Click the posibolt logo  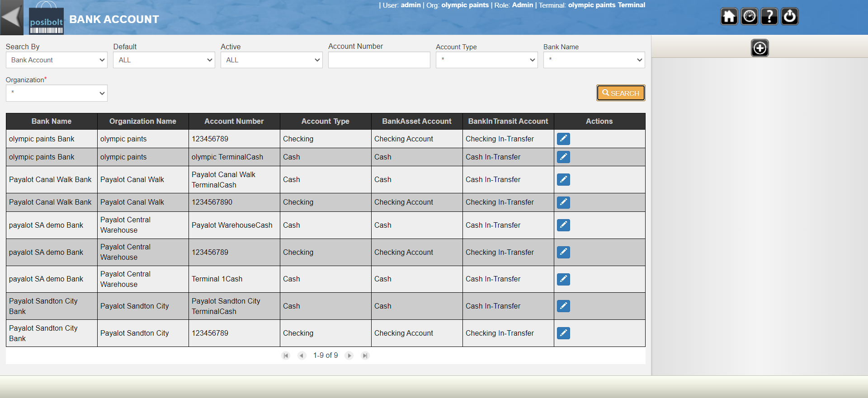[x=46, y=18]
